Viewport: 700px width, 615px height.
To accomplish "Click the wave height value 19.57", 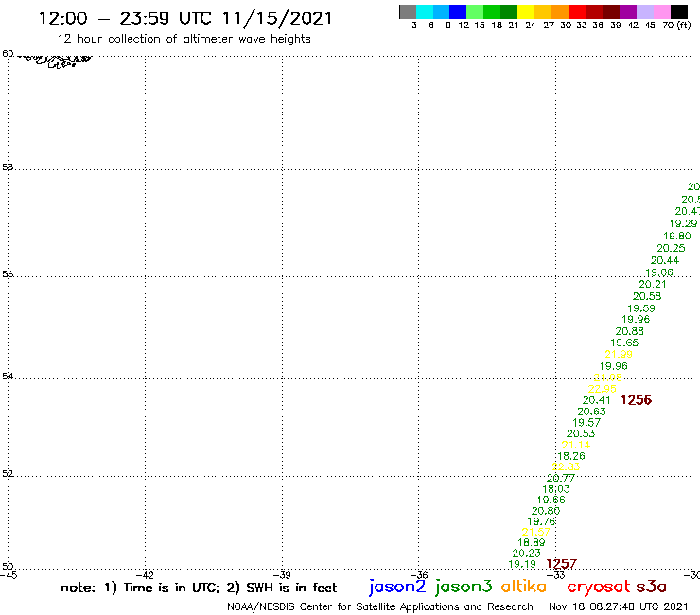I will coord(586,423).
